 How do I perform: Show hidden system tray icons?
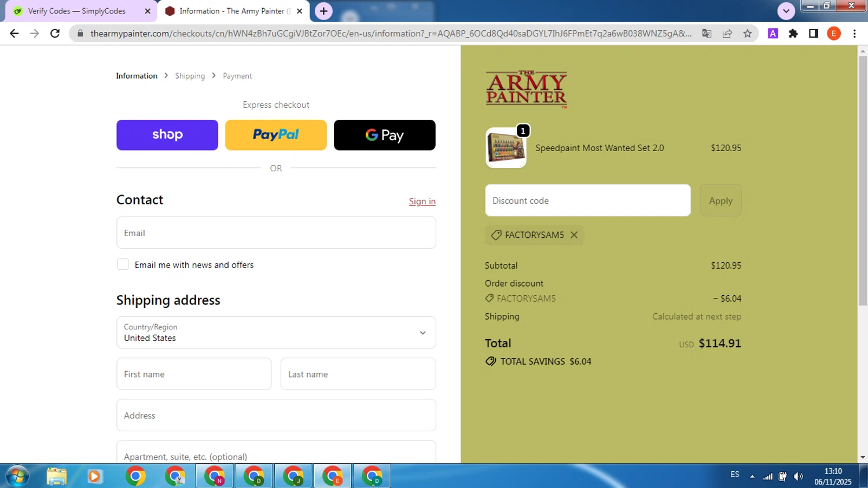point(752,476)
